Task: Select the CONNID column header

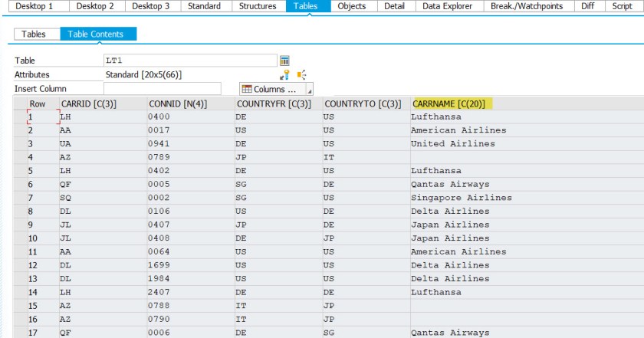Action: point(177,103)
